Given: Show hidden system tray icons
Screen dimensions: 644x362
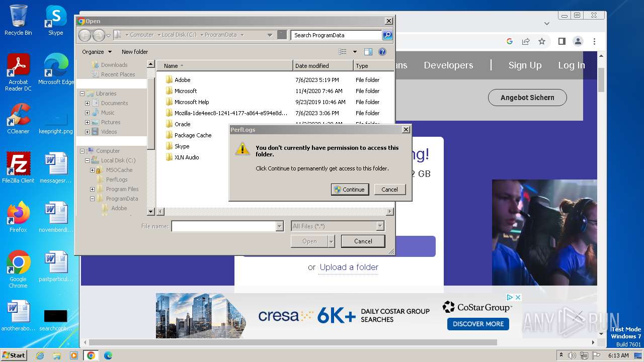Looking at the screenshot, I should coord(561,355).
